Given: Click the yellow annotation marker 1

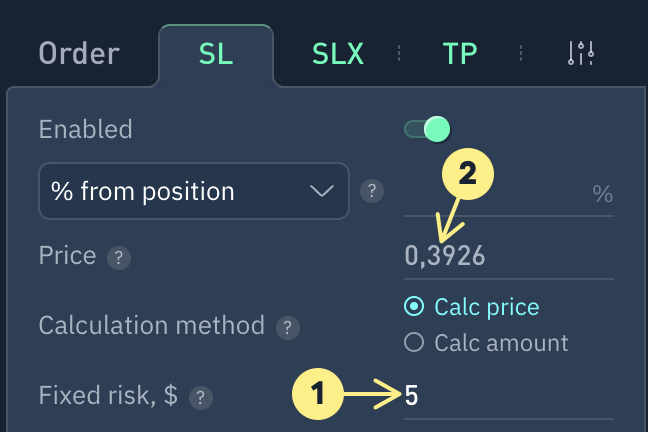Looking at the screenshot, I should point(318,395).
